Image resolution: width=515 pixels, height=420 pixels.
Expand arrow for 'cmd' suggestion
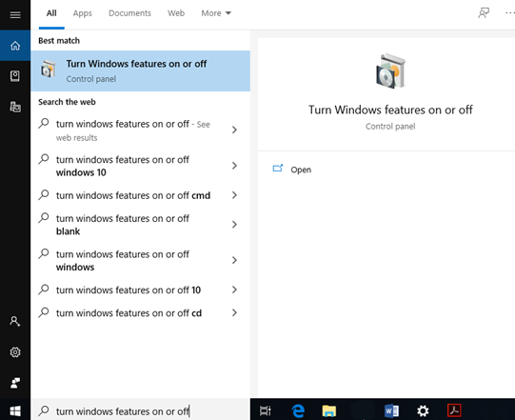(x=234, y=195)
